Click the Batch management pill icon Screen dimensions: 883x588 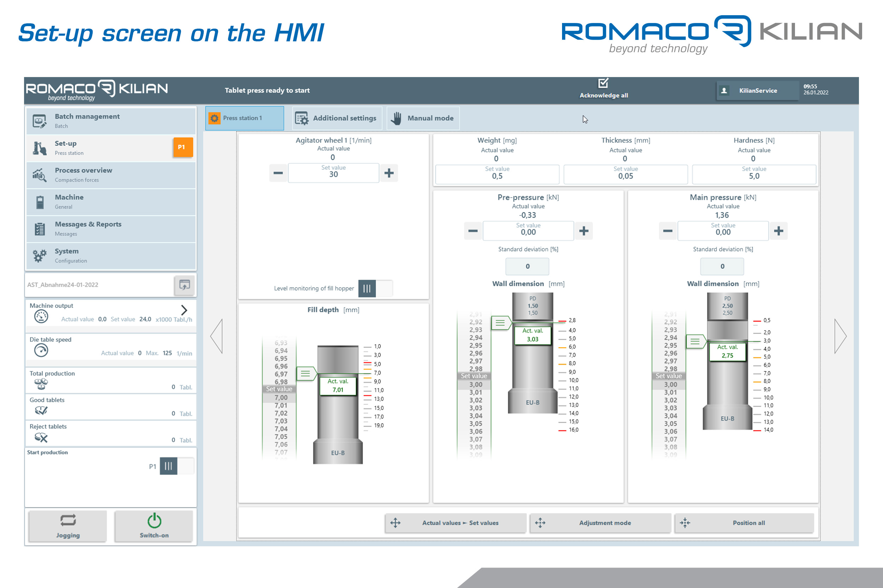coord(39,121)
